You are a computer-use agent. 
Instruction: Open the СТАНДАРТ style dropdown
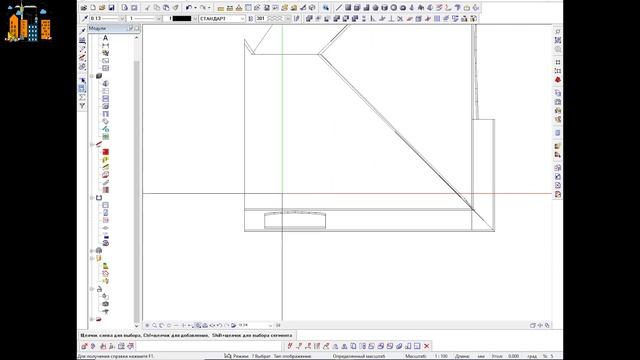[242, 19]
